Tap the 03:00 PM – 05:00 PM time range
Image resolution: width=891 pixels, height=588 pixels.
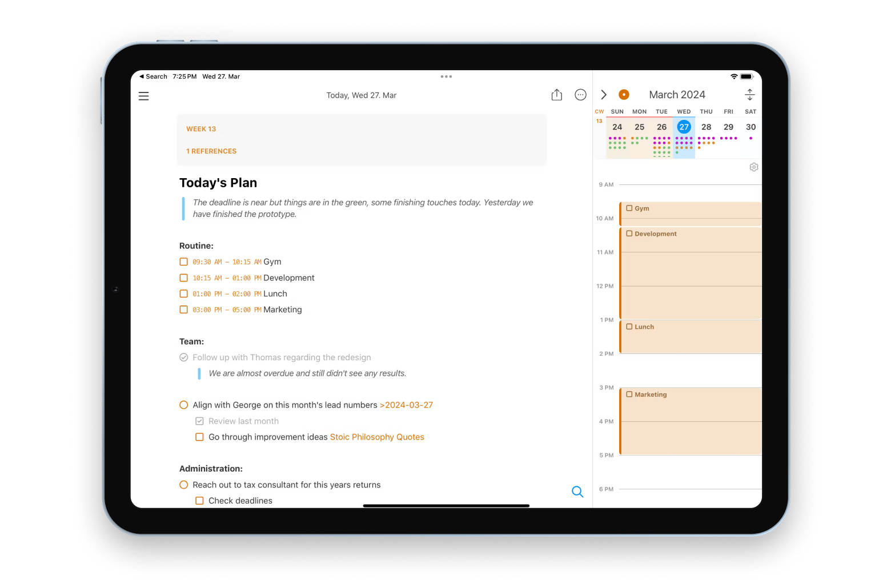(x=227, y=310)
